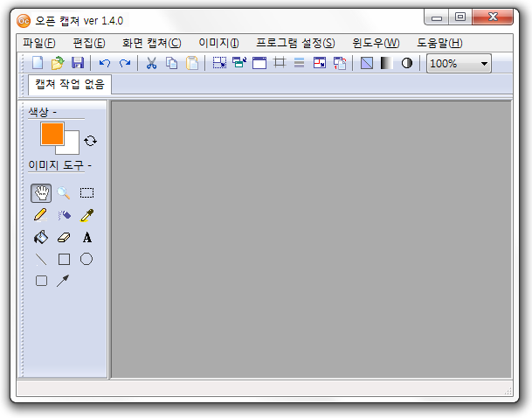The width and height of the screenshot is (532, 418).
Task: Copy using the toolbar copy icon
Action: coord(172,63)
